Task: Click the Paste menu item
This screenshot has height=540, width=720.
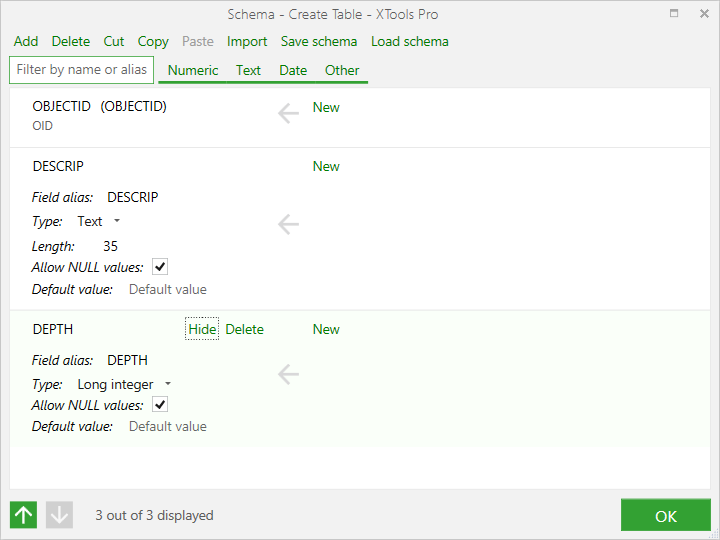Action: [x=197, y=41]
